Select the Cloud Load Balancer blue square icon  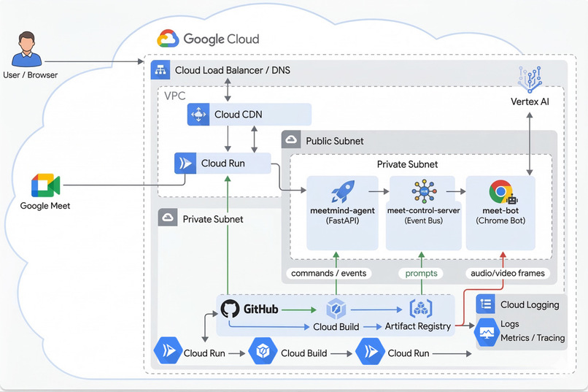[160, 70]
